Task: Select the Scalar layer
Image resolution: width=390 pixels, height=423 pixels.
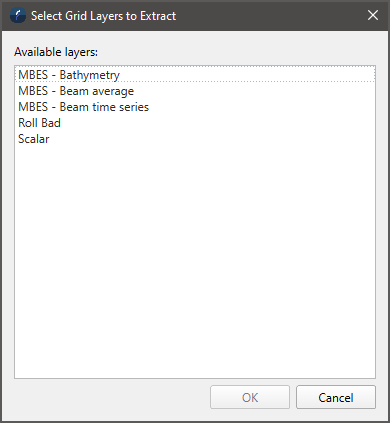Action: pos(195,139)
